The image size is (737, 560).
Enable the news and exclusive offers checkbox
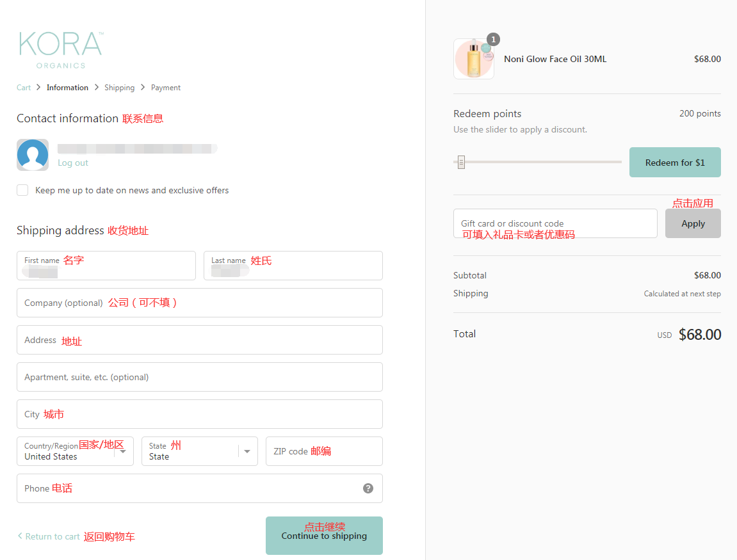[x=23, y=190]
